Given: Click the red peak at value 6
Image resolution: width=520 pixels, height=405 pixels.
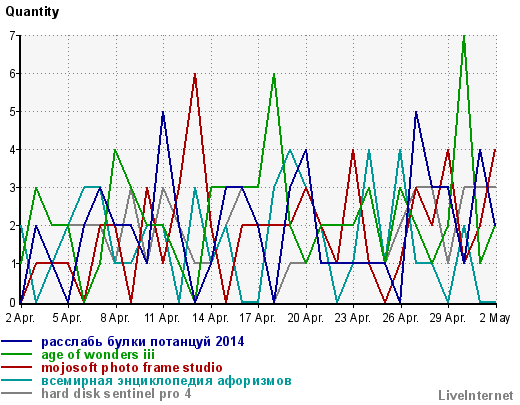Looking at the screenshot, I should [x=195, y=74].
